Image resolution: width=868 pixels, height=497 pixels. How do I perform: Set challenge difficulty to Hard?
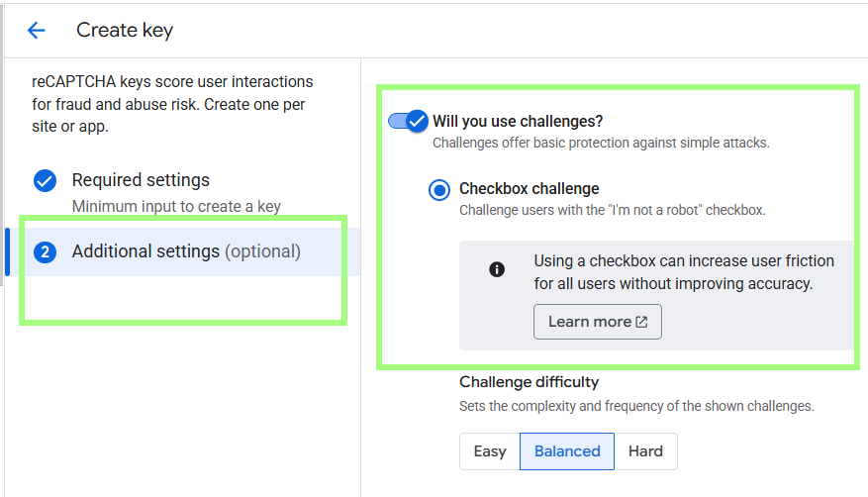pos(645,451)
